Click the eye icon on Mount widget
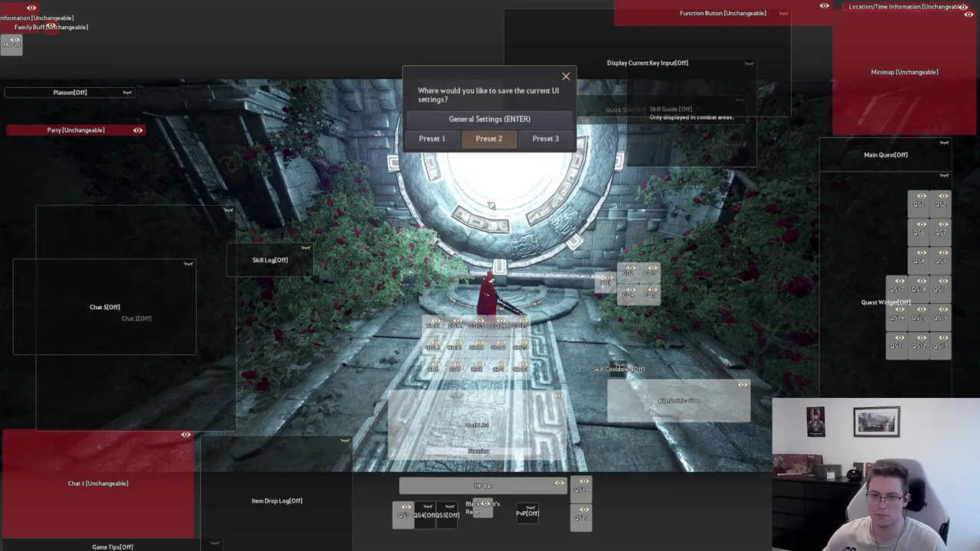 point(15,40)
